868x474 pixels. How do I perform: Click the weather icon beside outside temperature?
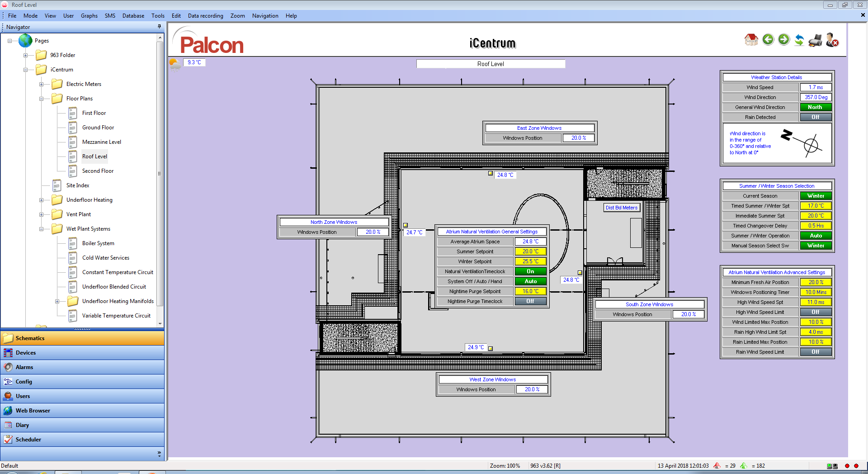175,64
